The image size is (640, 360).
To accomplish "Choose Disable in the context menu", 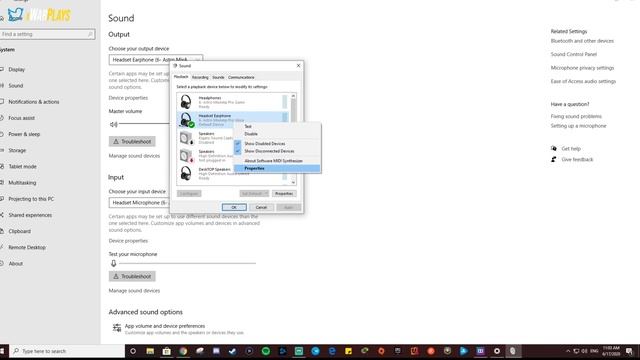I will [251, 134].
